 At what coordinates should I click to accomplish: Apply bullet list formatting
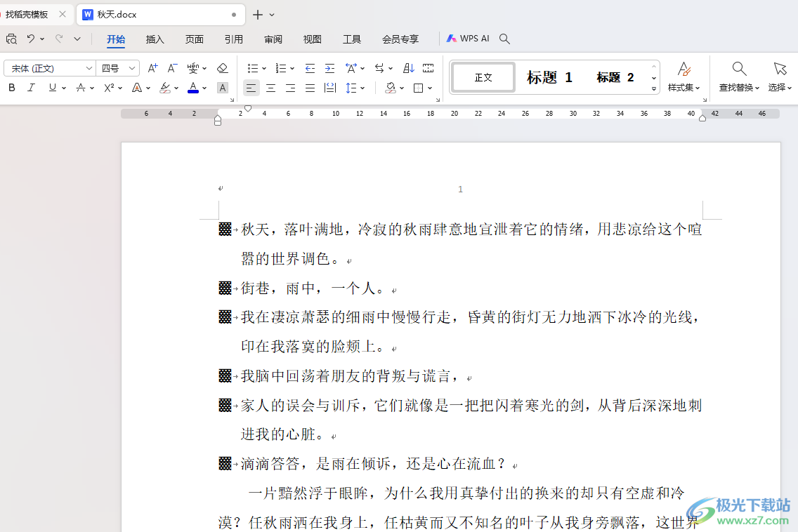point(252,68)
